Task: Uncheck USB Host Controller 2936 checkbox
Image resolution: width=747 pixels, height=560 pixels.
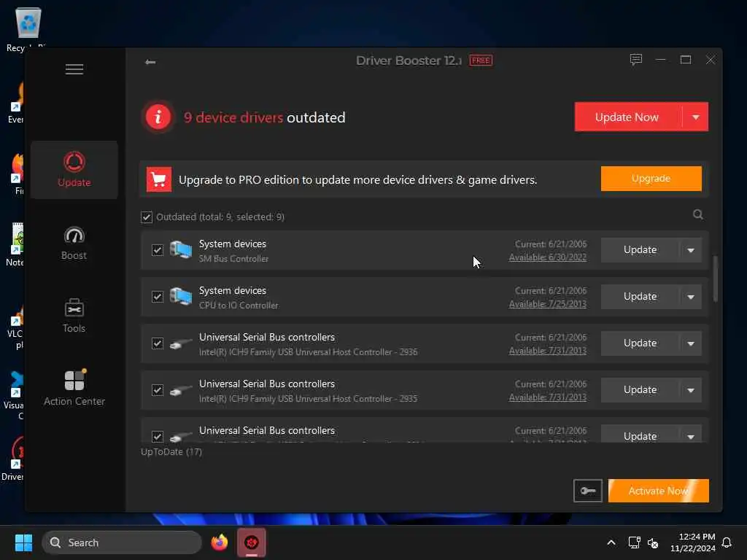Action: point(158,343)
